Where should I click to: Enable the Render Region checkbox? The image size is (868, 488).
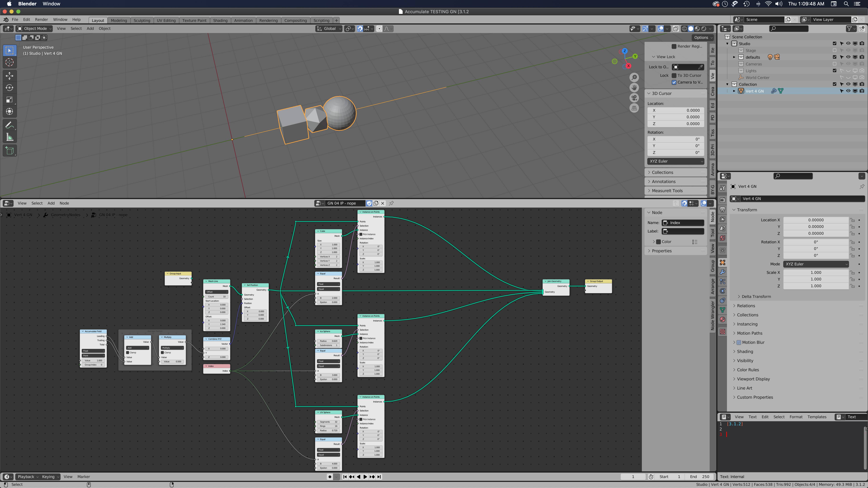pos(674,46)
